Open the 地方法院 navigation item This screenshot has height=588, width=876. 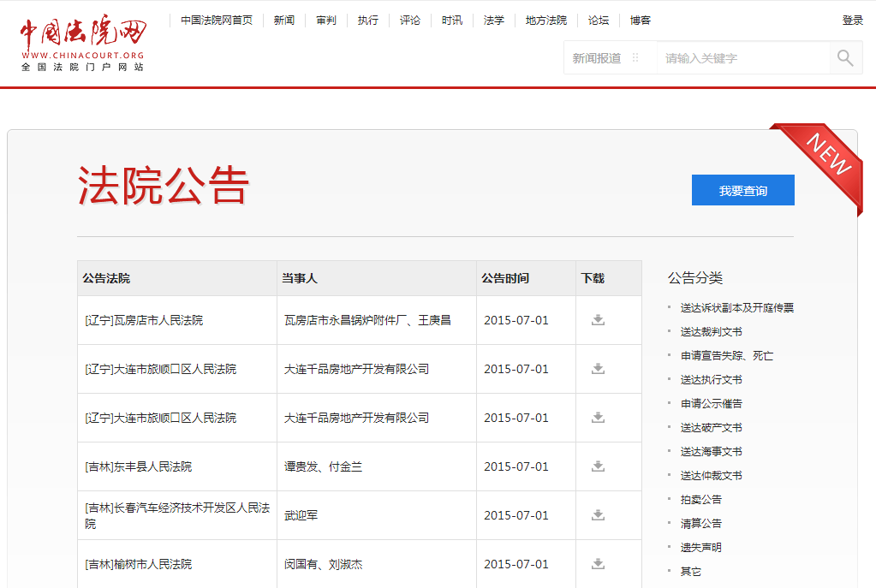point(546,21)
